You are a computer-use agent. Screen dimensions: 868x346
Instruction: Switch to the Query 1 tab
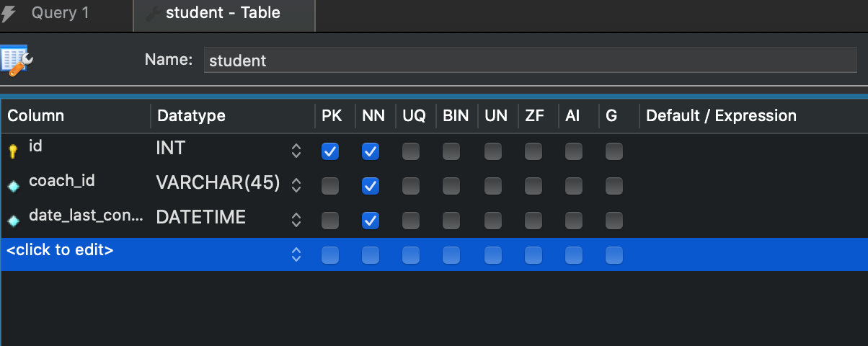(x=61, y=14)
